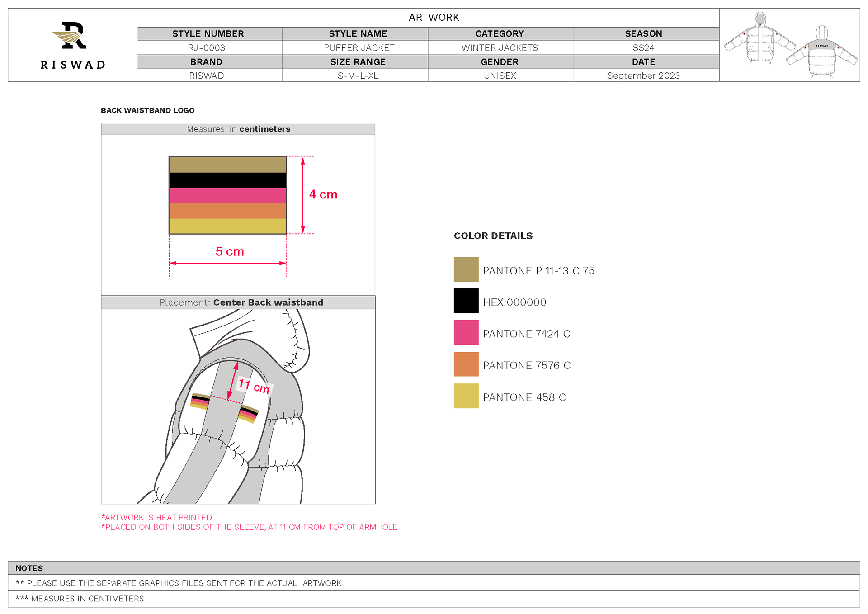Pick the pink Pantone 7424 C swatch
This screenshot has width=868, height=614.
pyautogui.click(x=466, y=333)
